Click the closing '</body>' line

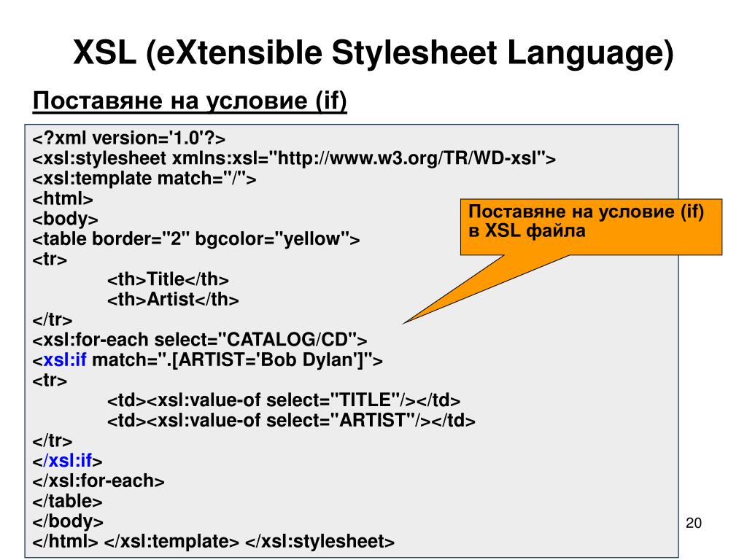(x=68, y=521)
